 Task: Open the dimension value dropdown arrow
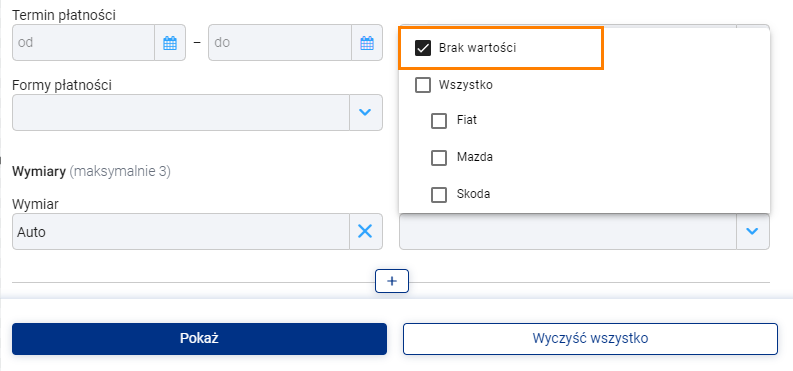(x=753, y=231)
